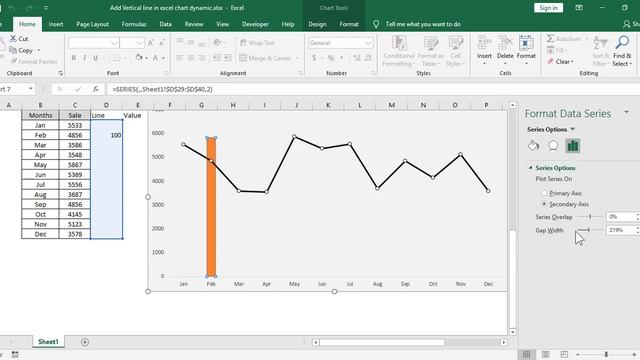Open Effects pentagon tab in pane
Screen dimensions: 640x360
553,146
